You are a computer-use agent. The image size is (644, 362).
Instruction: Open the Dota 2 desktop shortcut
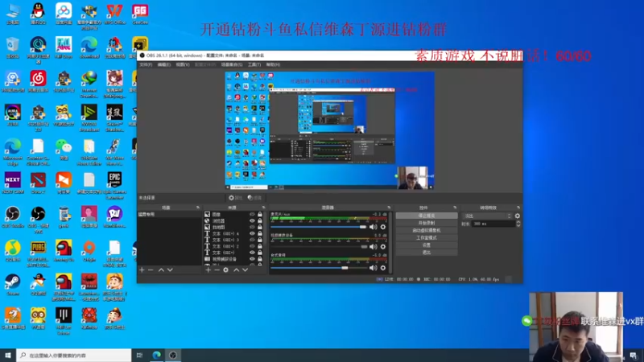coord(38,183)
